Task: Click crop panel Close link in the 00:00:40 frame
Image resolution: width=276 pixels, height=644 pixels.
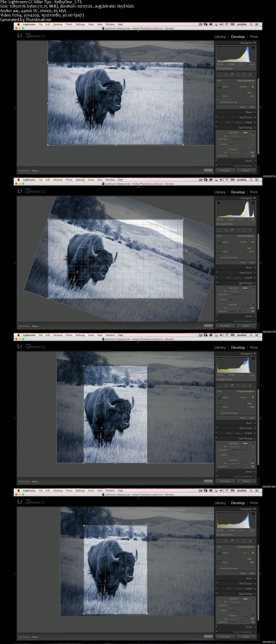Action: coord(252,418)
